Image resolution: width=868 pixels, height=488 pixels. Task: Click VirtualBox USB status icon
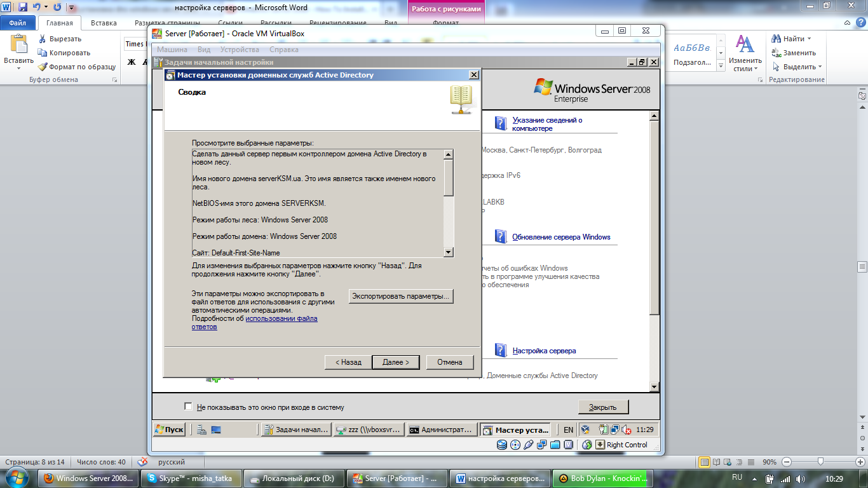point(529,445)
